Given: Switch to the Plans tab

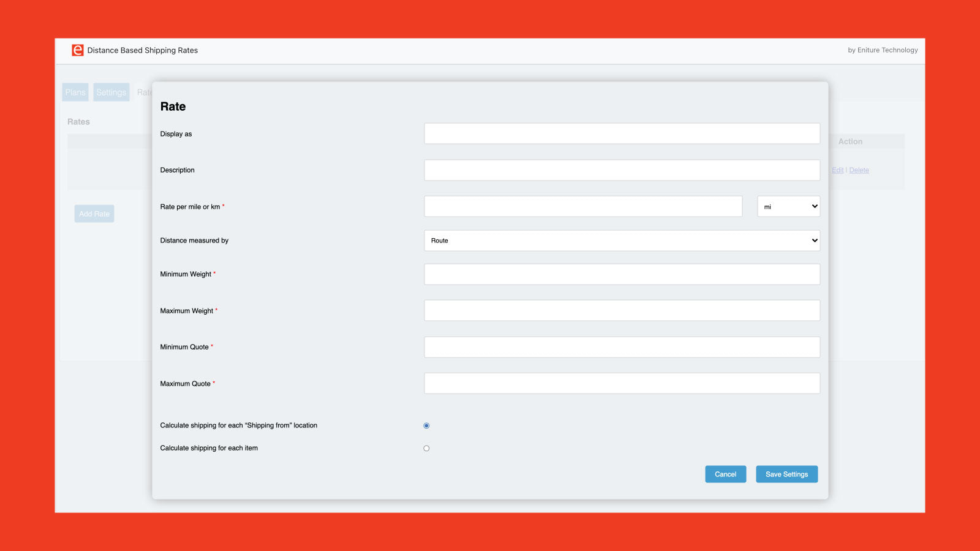Looking at the screenshot, I should coord(75,92).
